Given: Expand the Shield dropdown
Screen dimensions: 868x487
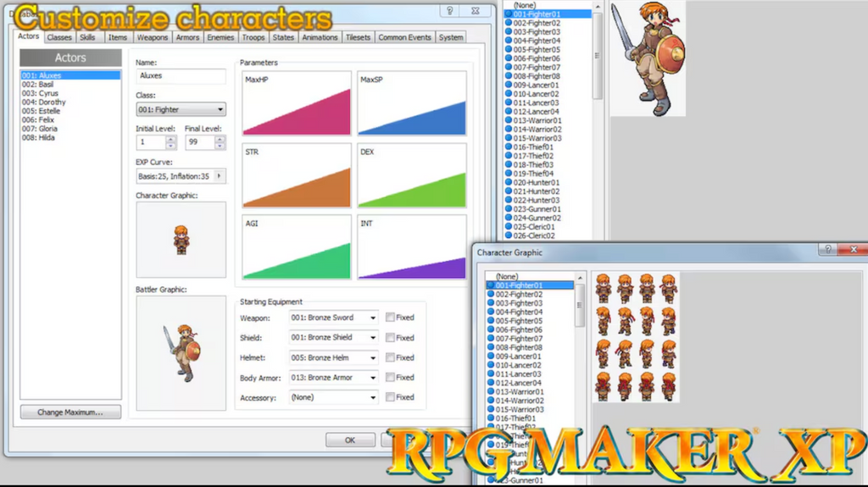Looking at the screenshot, I should coord(373,338).
